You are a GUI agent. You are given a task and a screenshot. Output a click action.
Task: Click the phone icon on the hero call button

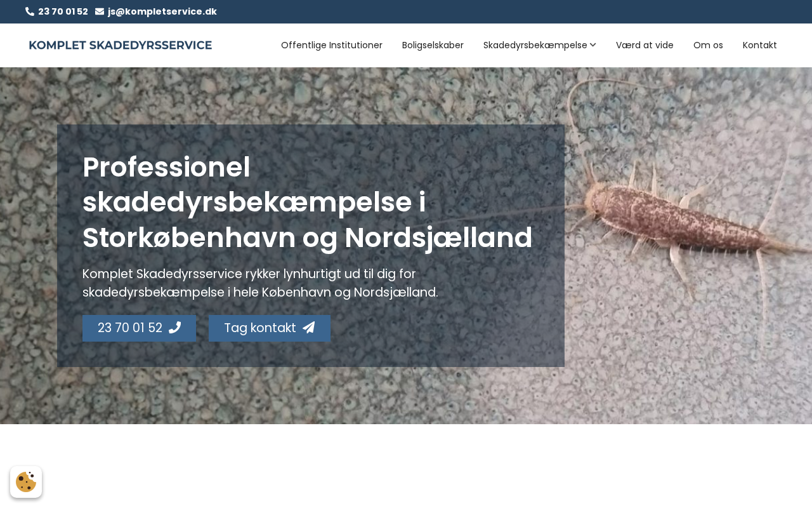[x=175, y=328]
